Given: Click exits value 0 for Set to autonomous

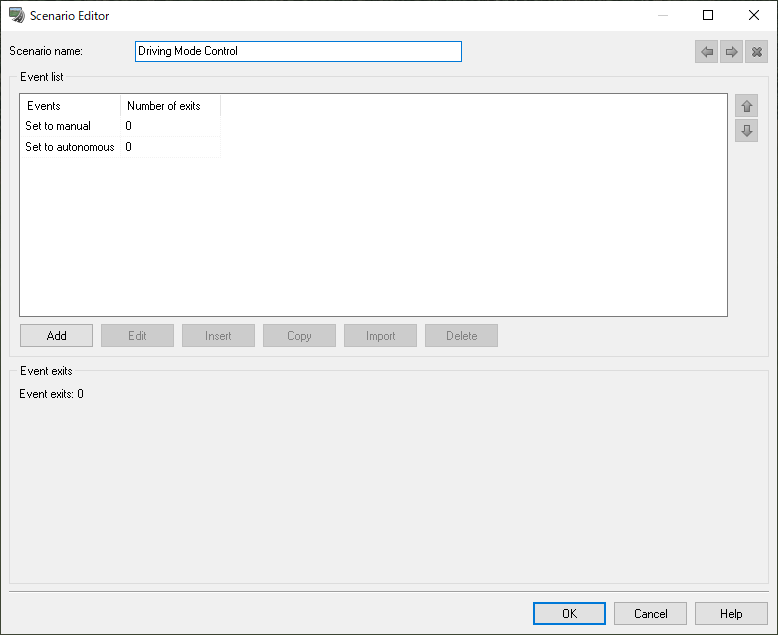Looking at the screenshot, I should pyautogui.click(x=129, y=147).
